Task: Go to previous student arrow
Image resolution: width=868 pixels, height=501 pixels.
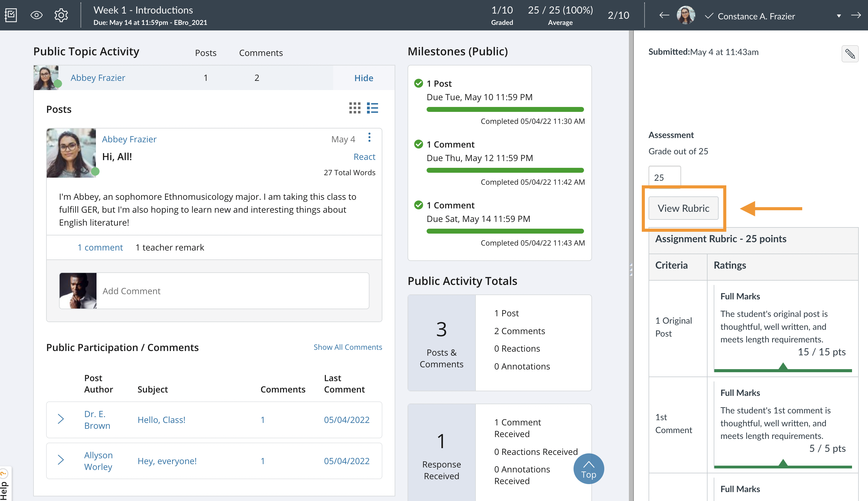Action: click(664, 15)
